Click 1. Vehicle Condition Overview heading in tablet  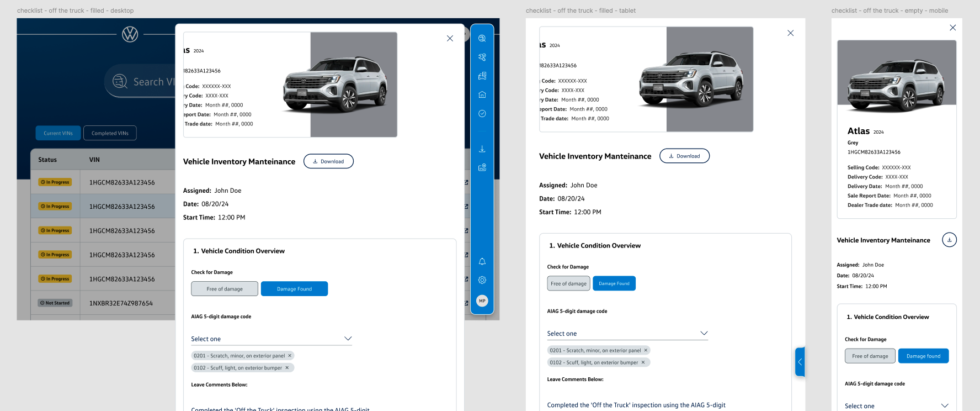[x=595, y=245]
